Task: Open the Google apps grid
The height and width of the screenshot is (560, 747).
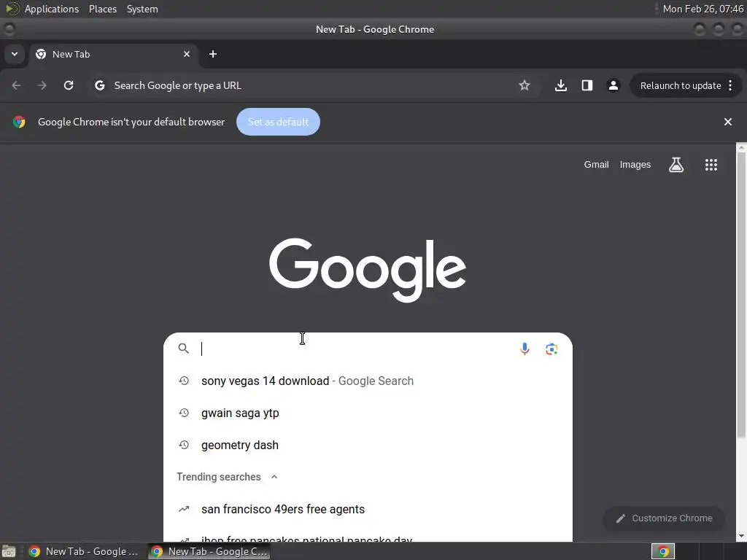Action: 711,165
